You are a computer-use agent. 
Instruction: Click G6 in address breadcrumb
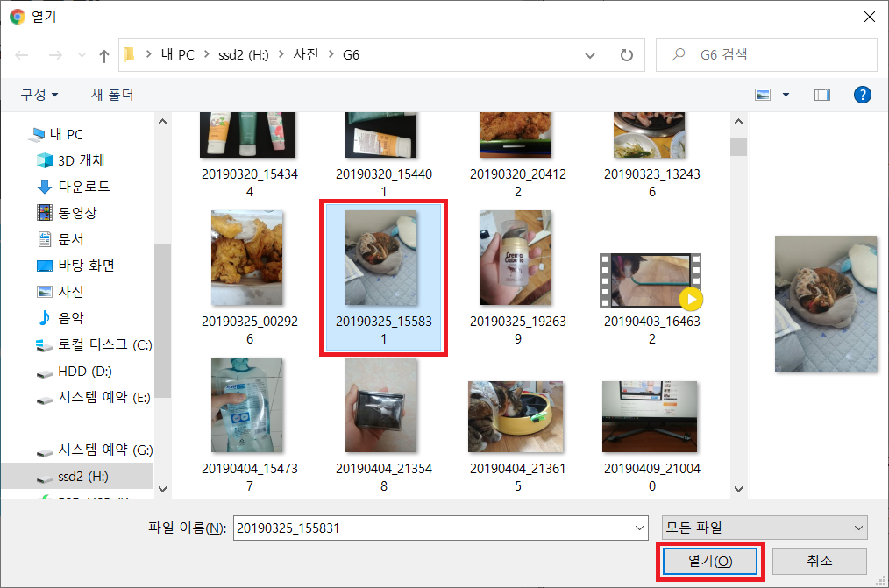point(351,55)
